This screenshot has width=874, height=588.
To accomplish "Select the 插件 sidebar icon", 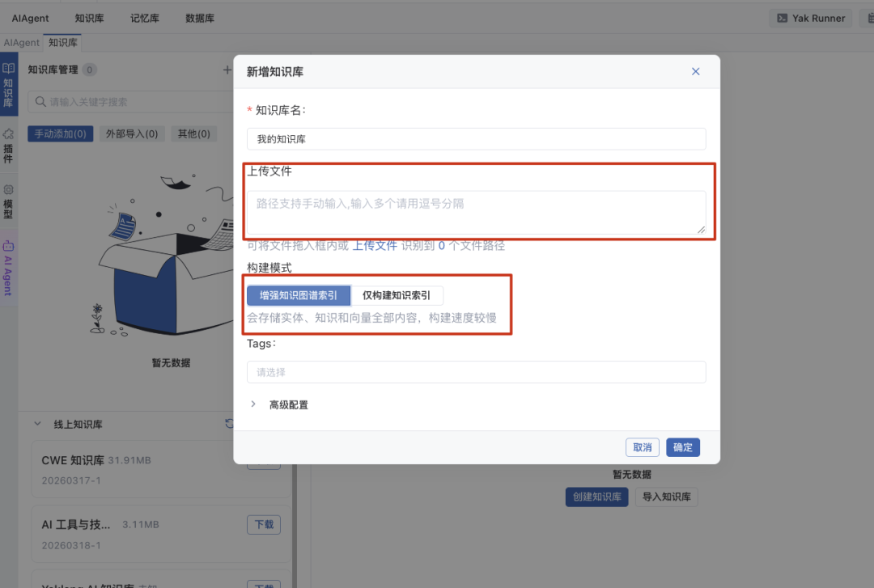I will (x=8, y=146).
